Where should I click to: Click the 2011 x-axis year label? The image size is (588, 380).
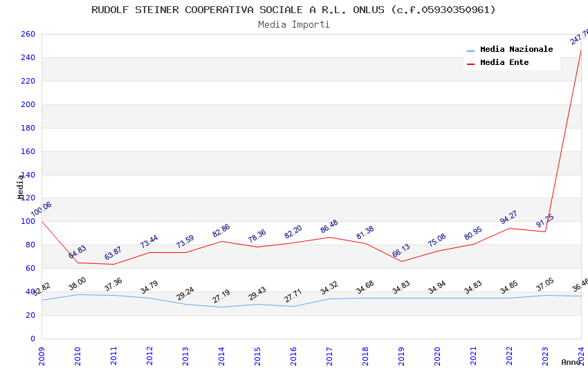tap(113, 356)
